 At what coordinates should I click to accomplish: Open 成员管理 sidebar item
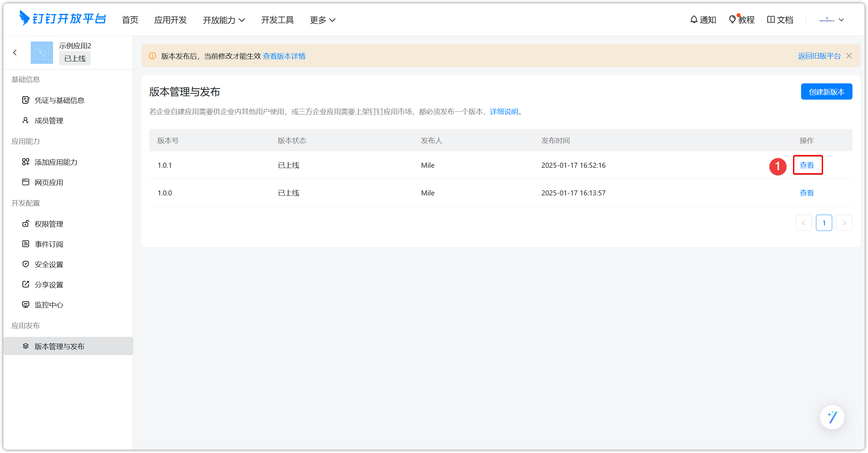click(49, 121)
